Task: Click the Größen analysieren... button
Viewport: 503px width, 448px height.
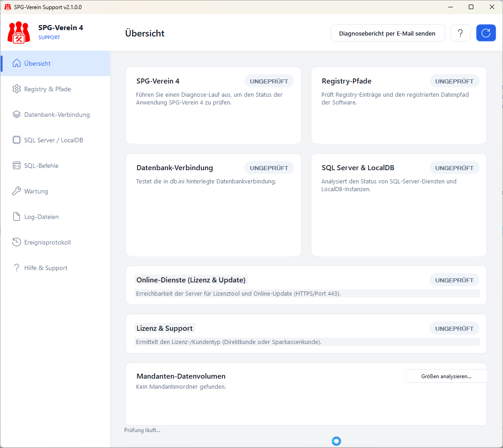Action: (x=446, y=376)
